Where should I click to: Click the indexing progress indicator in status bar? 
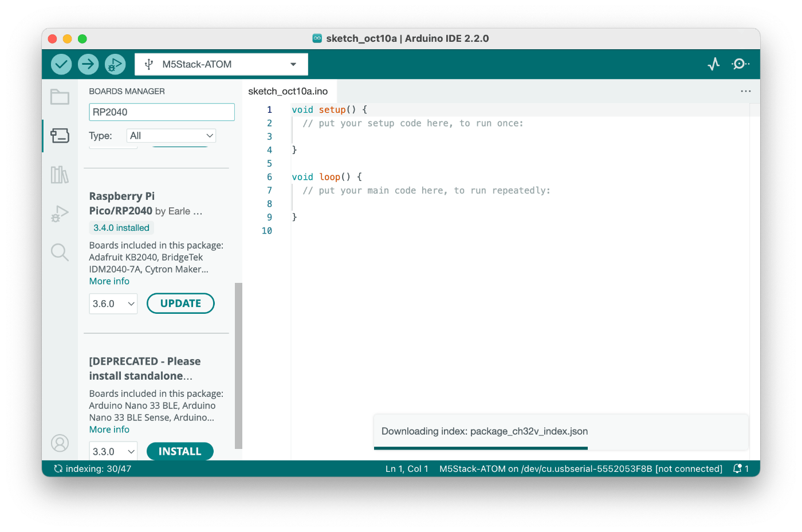(92, 468)
